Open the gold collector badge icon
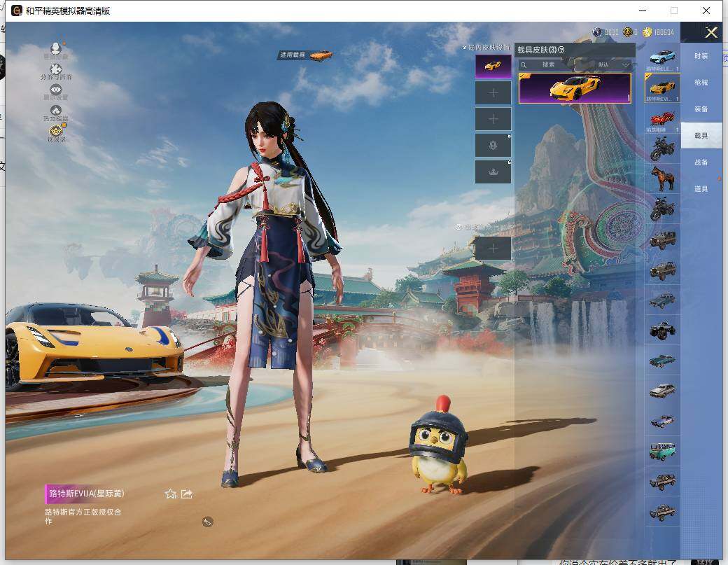 pos(56,130)
